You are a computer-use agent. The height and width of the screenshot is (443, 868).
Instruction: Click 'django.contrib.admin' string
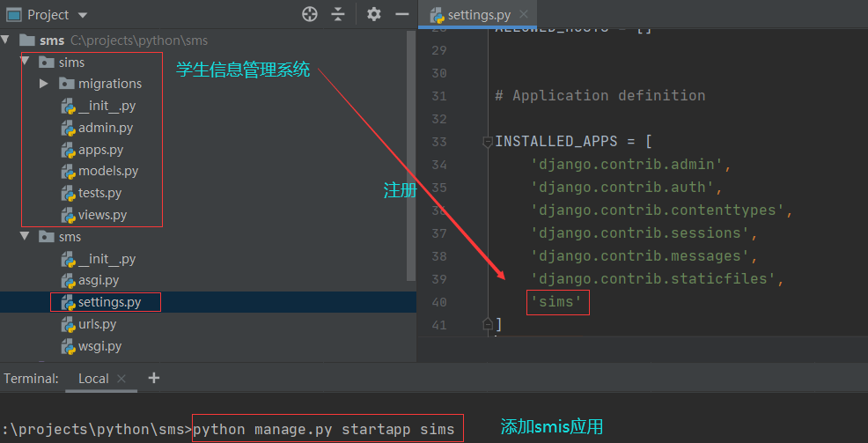click(x=627, y=165)
